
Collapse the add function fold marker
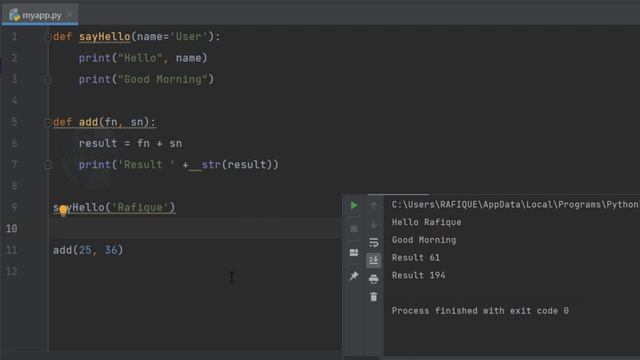click(47, 122)
